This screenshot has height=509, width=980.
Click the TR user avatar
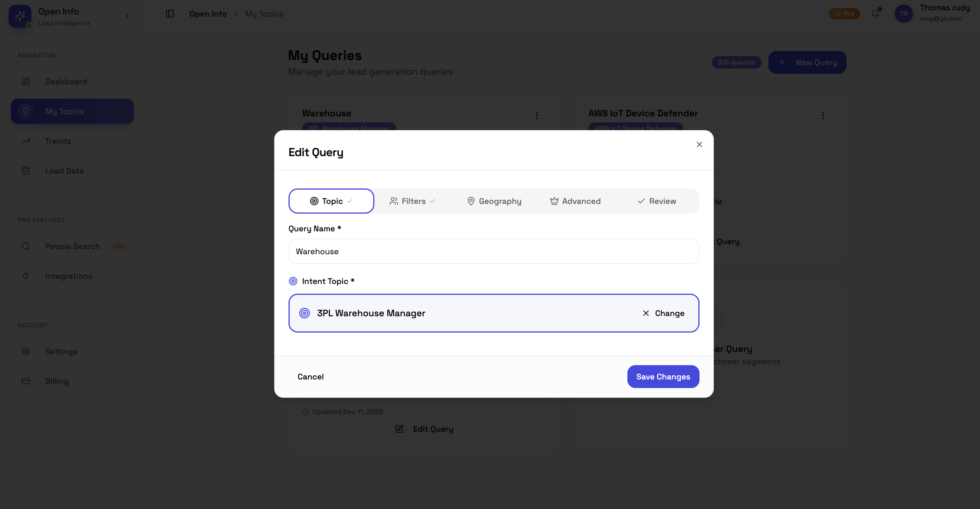click(904, 14)
